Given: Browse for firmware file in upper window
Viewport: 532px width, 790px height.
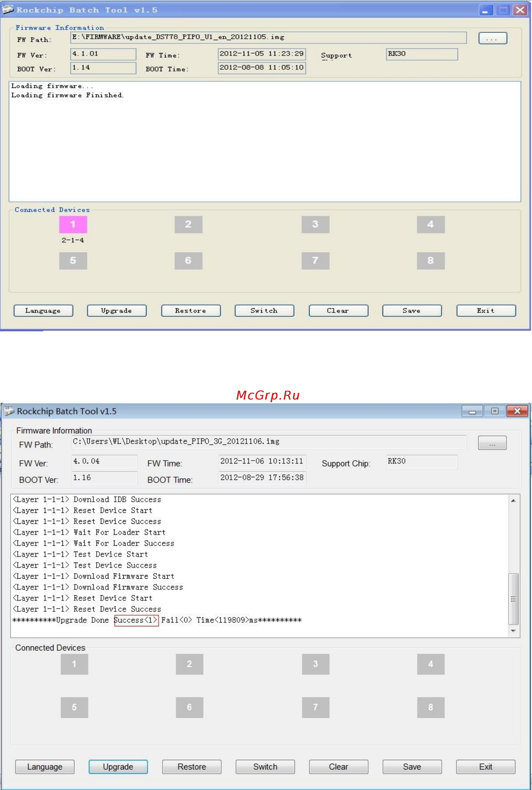Looking at the screenshot, I should pos(493,38).
